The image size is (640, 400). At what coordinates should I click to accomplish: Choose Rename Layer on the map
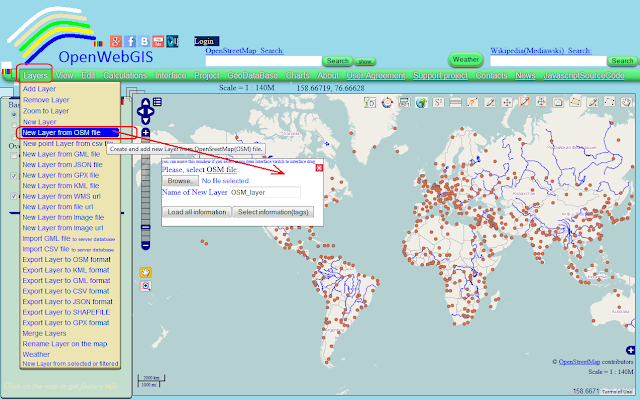[x=64, y=344]
